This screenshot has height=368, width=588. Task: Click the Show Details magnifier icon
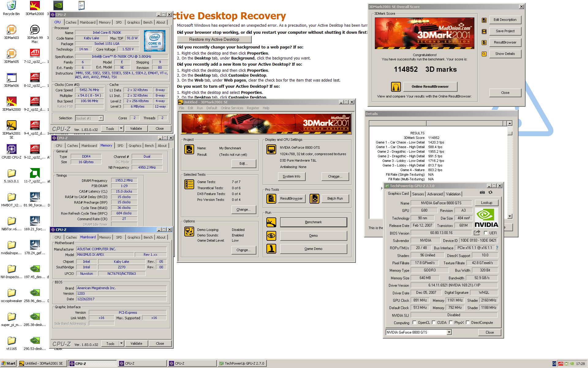click(484, 54)
